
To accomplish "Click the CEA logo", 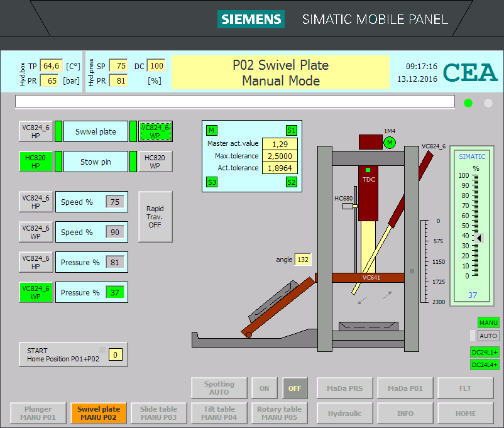I will click(x=470, y=72).
